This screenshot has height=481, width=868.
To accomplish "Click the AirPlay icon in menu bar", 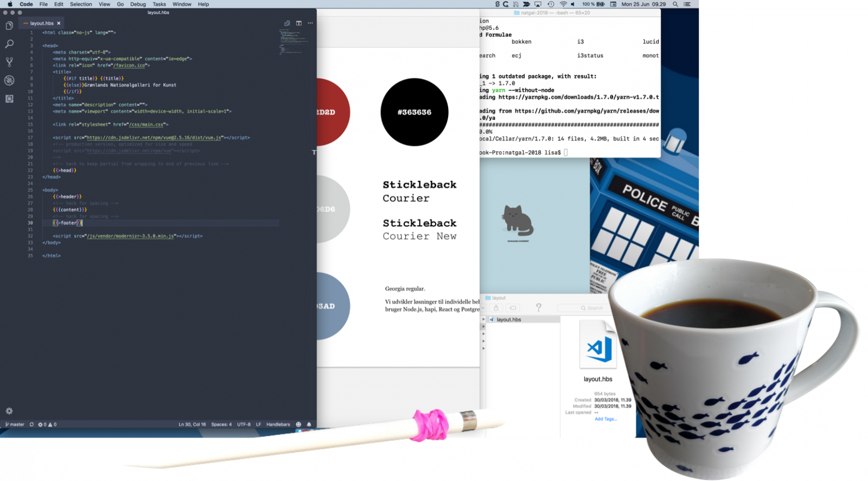I will coord(538,4).
